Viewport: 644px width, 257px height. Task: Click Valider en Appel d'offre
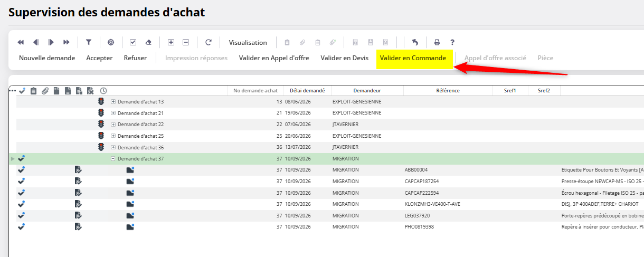click(x=274, y=58)
